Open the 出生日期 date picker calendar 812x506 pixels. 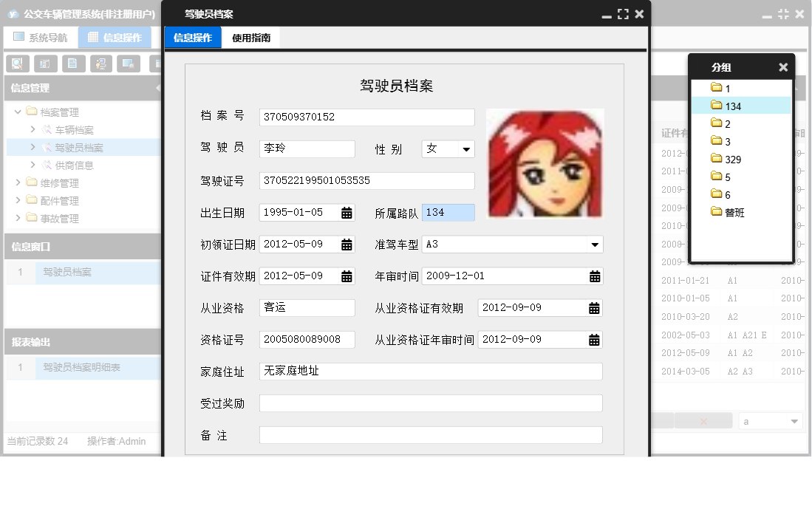(346, 212)
